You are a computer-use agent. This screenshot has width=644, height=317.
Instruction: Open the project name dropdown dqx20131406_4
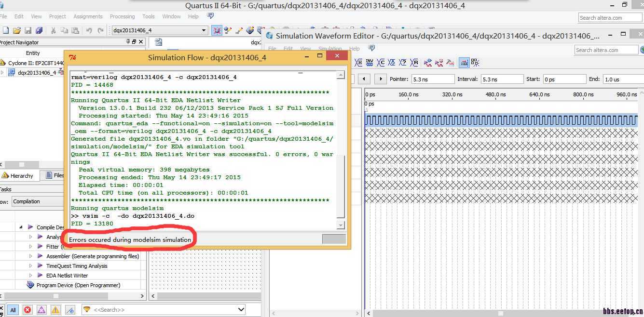tap(159, 30)
